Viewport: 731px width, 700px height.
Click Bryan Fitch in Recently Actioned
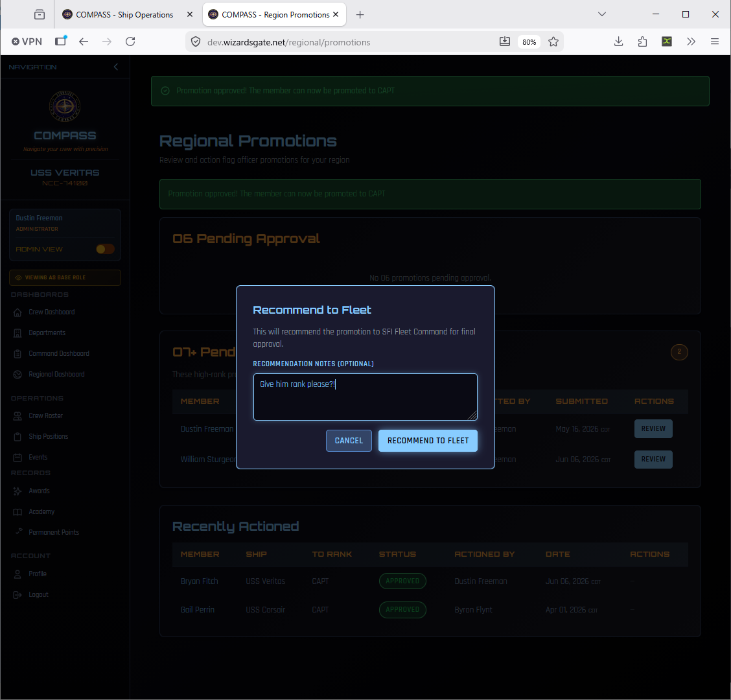pyautogui.click(x=199, y=581)
